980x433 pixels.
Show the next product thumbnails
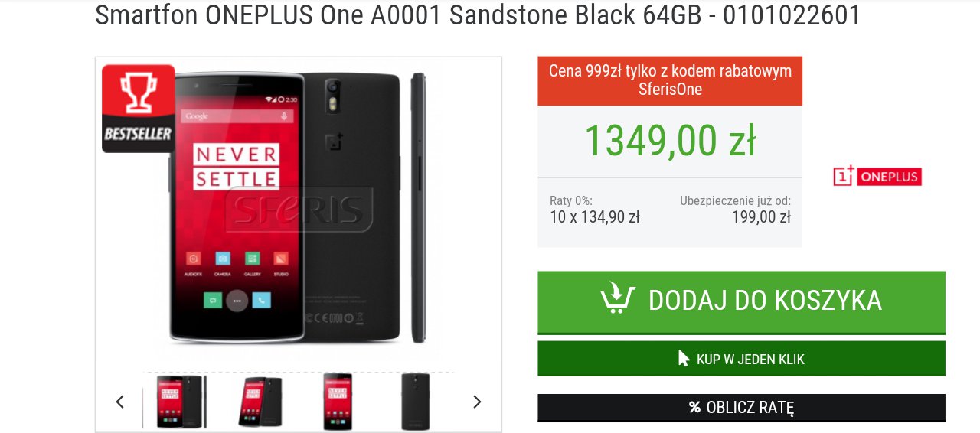point(477,402)
